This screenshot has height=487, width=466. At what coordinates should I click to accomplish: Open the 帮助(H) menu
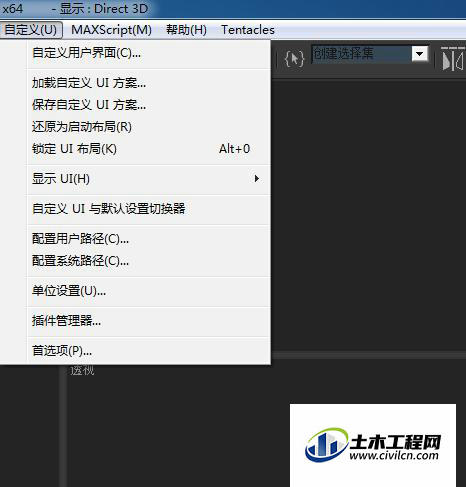(186, 30)
